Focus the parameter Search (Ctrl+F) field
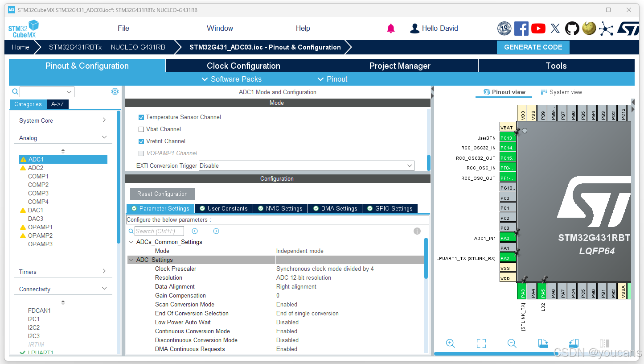This screenshot has width=644, height=364. [159, 231]
